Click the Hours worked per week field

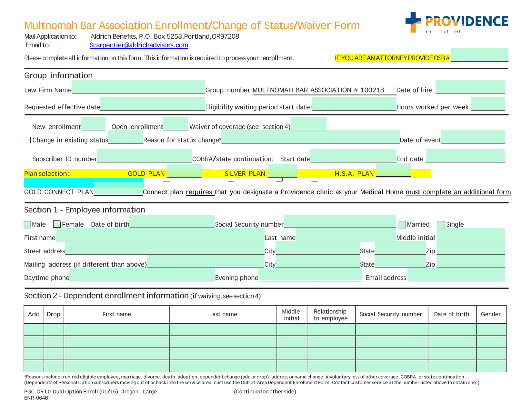[488, 104]
